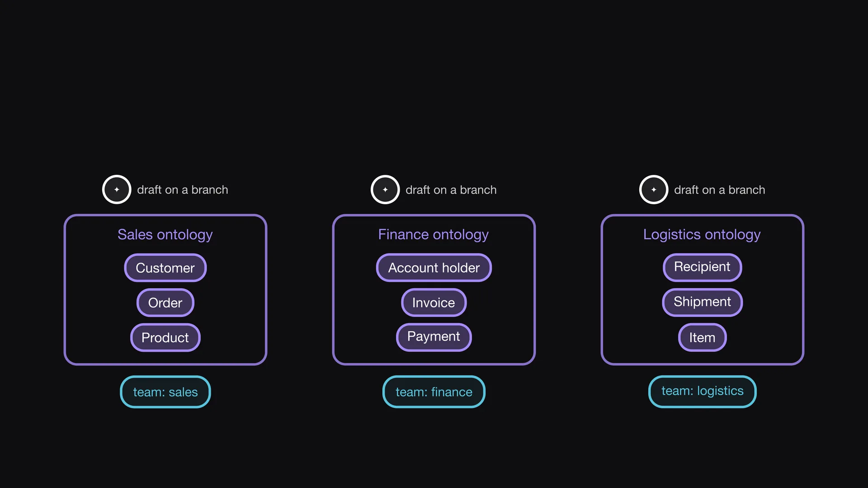Viewport: 868px width, 488px height.
Task: Select the Product entity pill
Action: point(165,337)
